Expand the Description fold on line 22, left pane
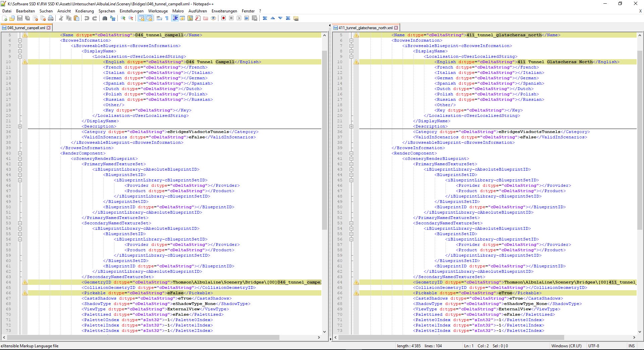The height and width of the screenshot is (350, 644). [x=20, y=126]
